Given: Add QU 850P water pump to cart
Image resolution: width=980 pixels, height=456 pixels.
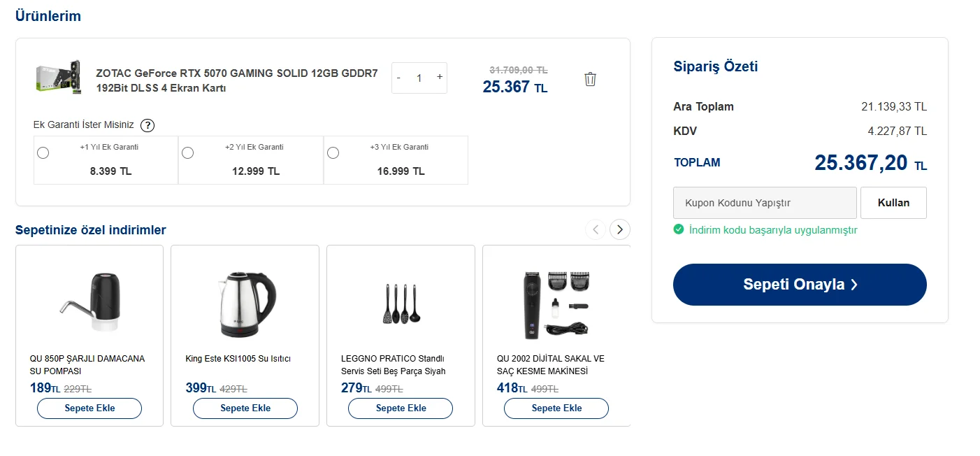Looking at the screenshot, I should (x=89, y=408).
